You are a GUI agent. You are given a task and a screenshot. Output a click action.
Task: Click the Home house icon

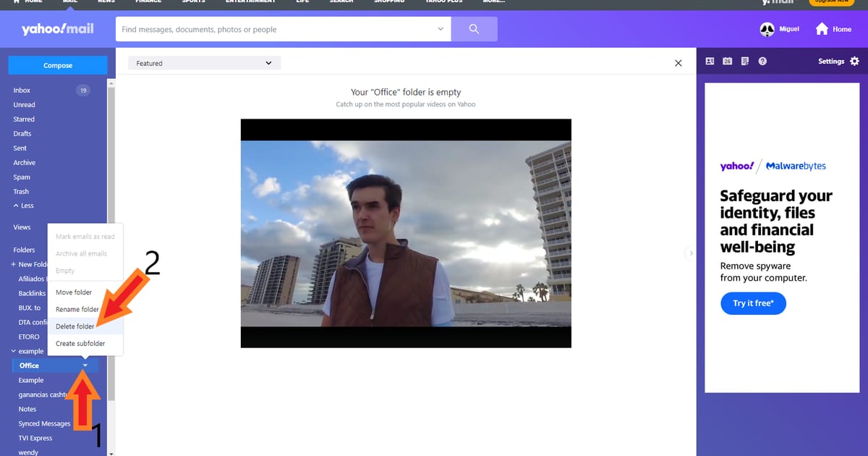822,29
